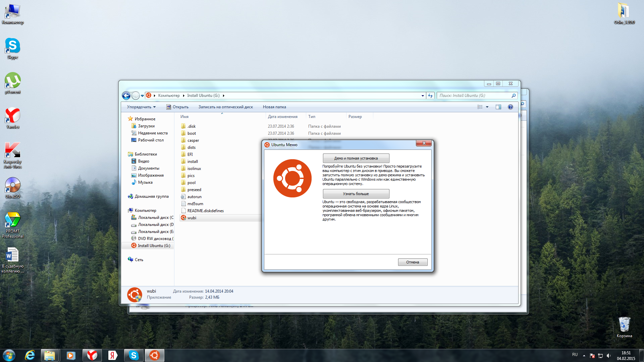Screen dimensions: 644x362
Task: Sort by Дата изменения column header
Action: pyautogui.click(x=286, y=117)
